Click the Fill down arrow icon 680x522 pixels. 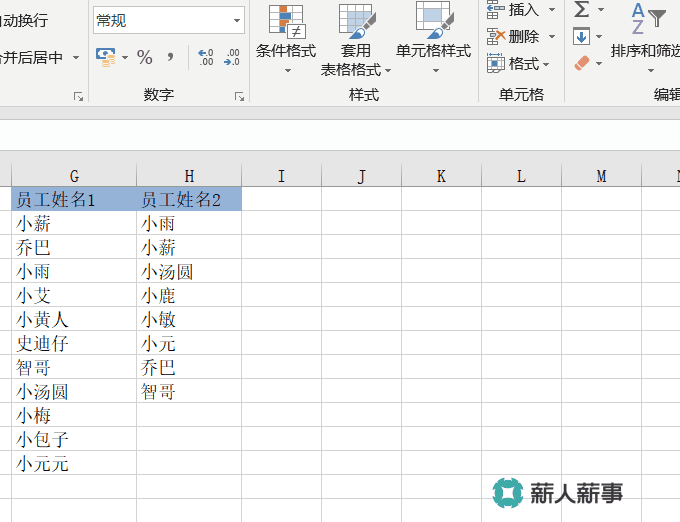[581, 36]
